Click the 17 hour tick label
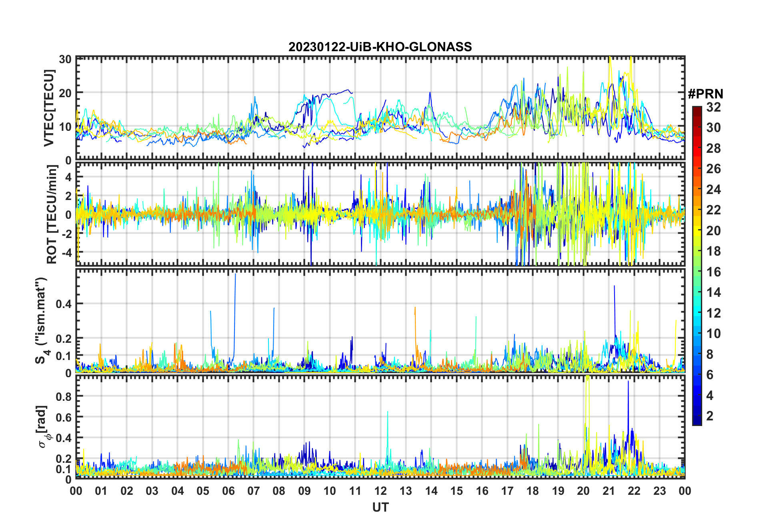This screenshot has width=761, height=532. (x=507, y=491)
